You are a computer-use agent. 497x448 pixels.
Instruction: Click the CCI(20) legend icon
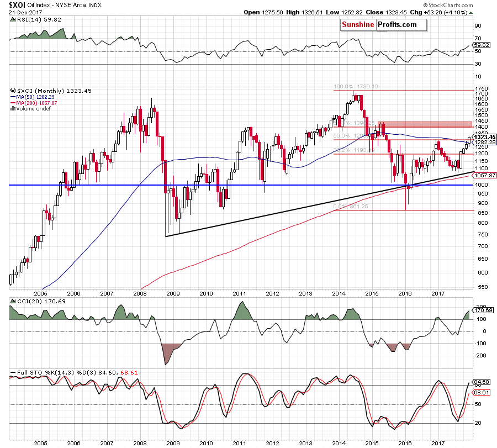(13, 301)
